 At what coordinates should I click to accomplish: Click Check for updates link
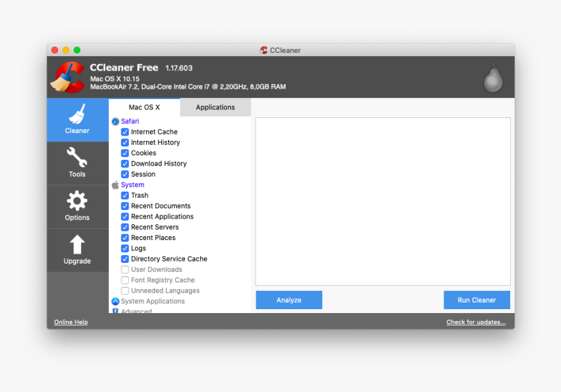pos(476,322)
